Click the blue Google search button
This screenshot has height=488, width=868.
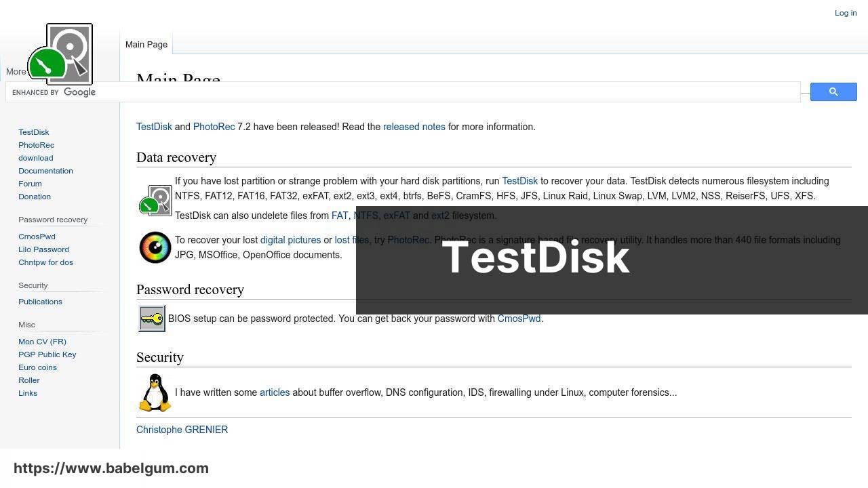point(833,91)
